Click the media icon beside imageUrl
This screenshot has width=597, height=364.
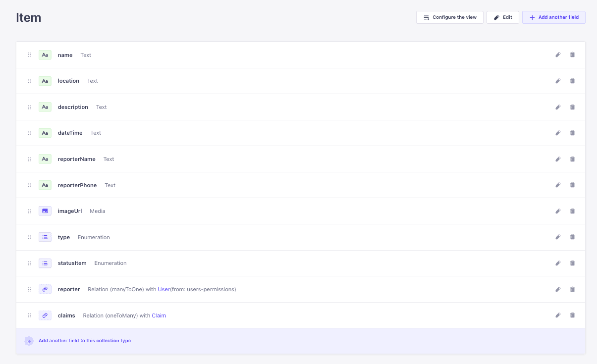(x=45, y=211)
